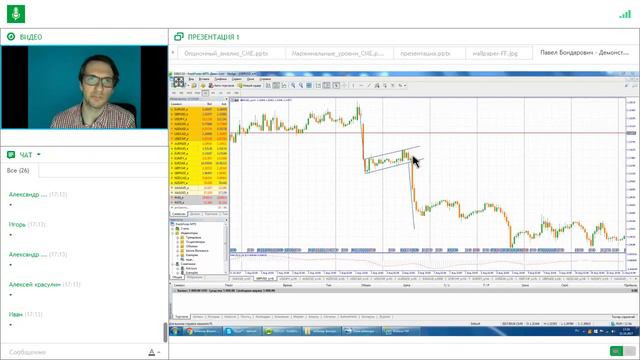
Task: Open the Детали tab in Market Watch
Action: [x=195, y=214]
